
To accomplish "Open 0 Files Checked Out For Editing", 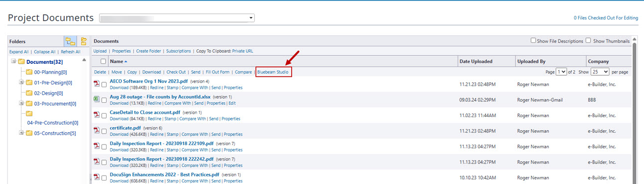I will [x=606, y=18].
